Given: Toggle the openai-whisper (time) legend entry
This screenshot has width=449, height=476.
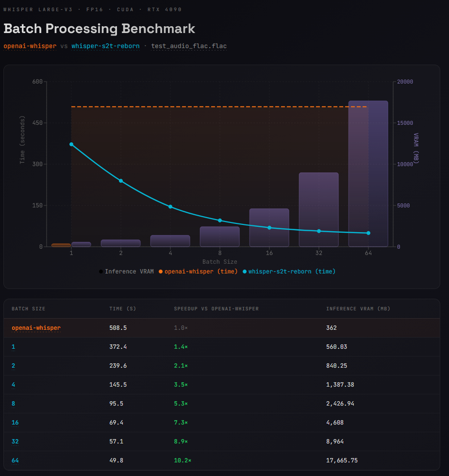Looking at the screenshot, I should (198, 272).
